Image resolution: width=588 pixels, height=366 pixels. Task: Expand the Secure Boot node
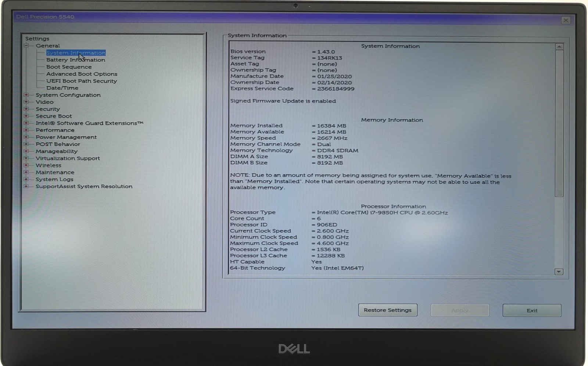pos(26,116)
